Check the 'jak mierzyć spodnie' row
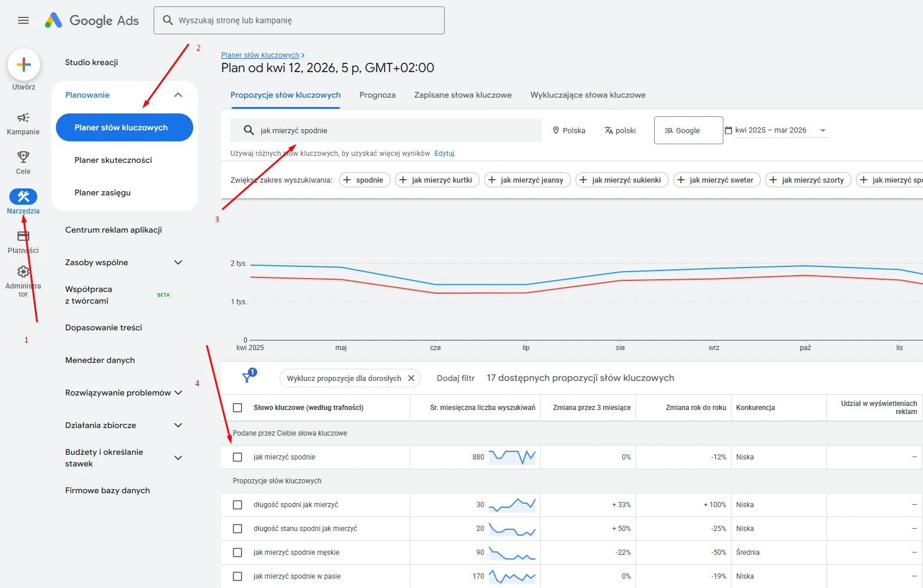Screen dimensions: 923x588 click(x=237, y=457)
